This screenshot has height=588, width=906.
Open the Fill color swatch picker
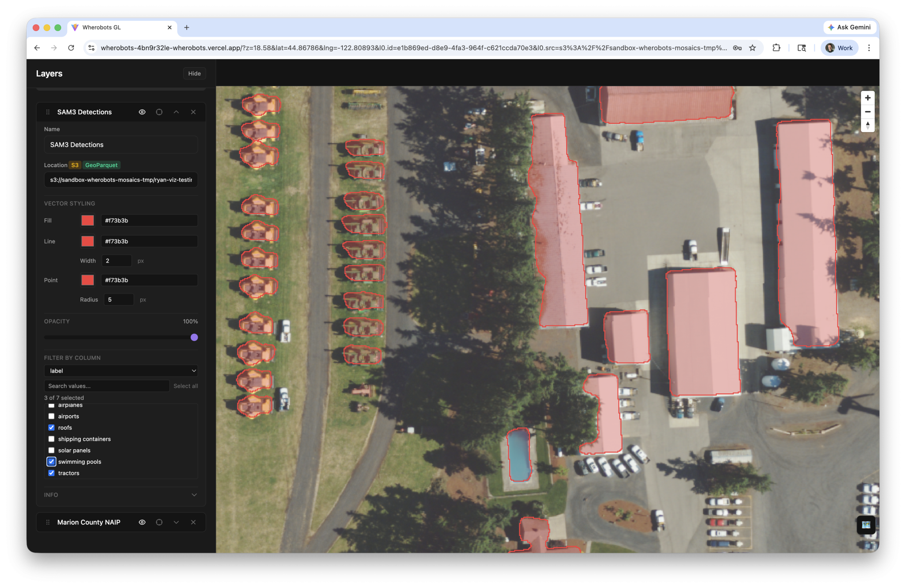click(88, 220)
